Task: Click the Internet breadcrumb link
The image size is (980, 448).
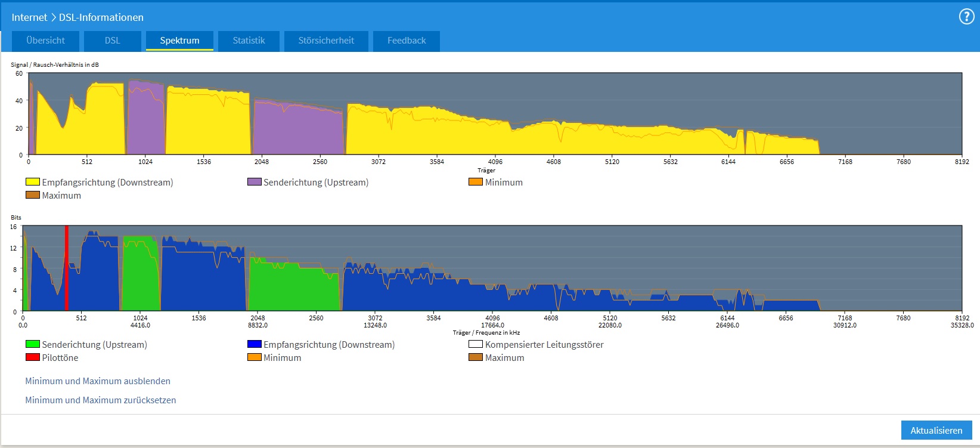Action: [29, 17]
